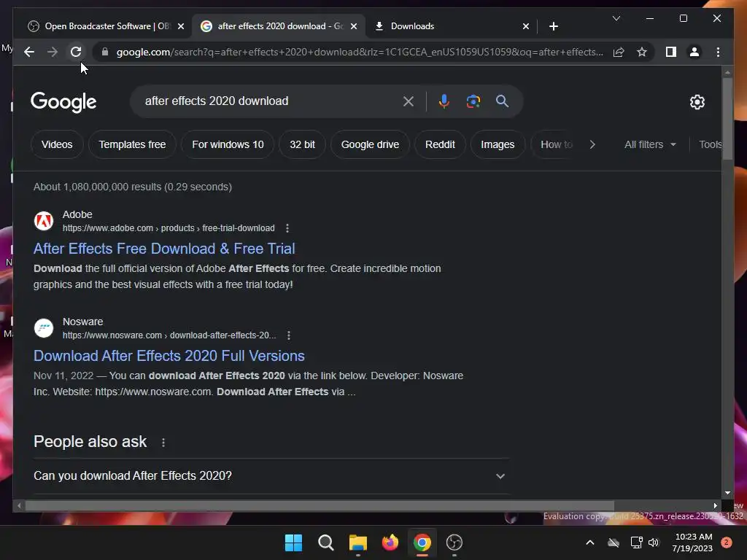Open the All filters dropdown
The height and width of the screenshot is (560, 747).
[650, 144]
